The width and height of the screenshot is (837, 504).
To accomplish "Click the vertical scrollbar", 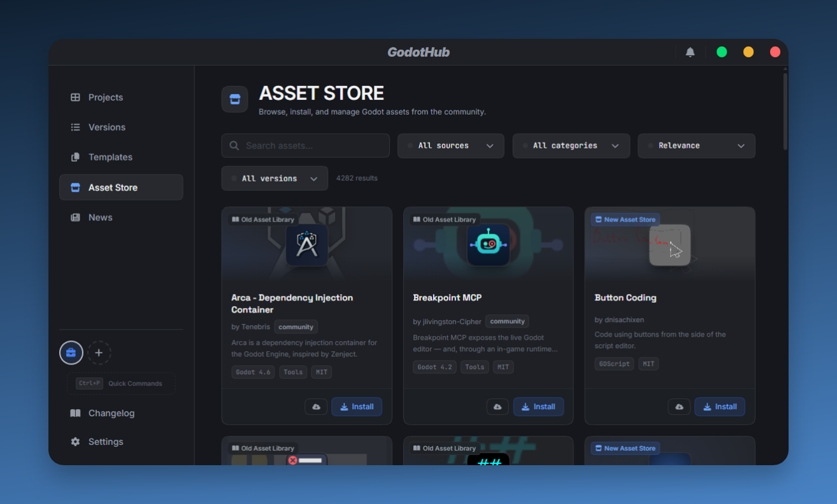I will point(785,111).
